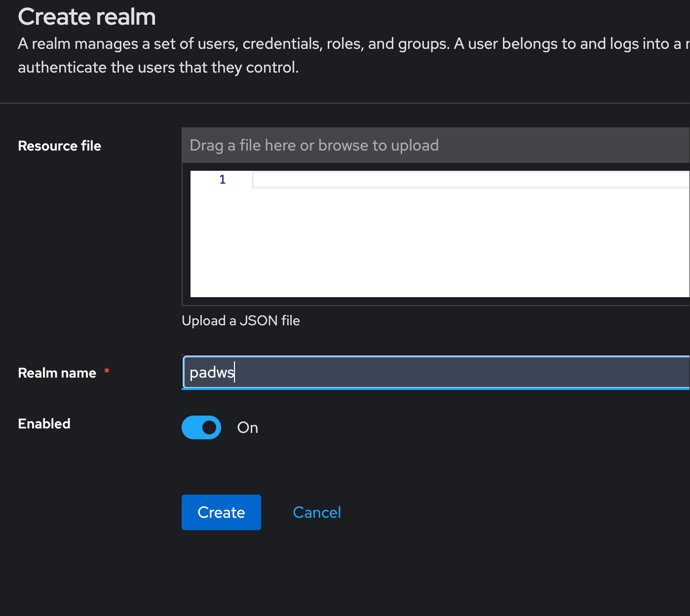Click the 'Realm name' label

pyautogui.click(x=57, y=373)
